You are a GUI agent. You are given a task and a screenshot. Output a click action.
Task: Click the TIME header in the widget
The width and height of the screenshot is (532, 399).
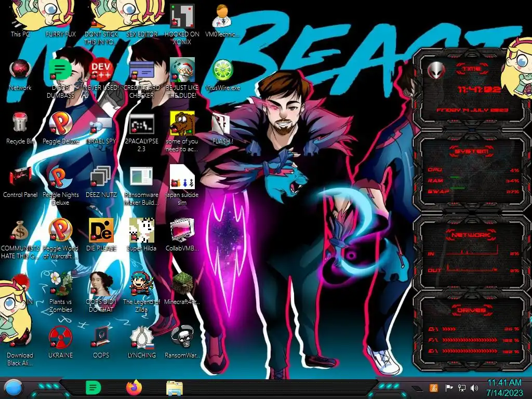pyautogui.click(x=472, y=69)
